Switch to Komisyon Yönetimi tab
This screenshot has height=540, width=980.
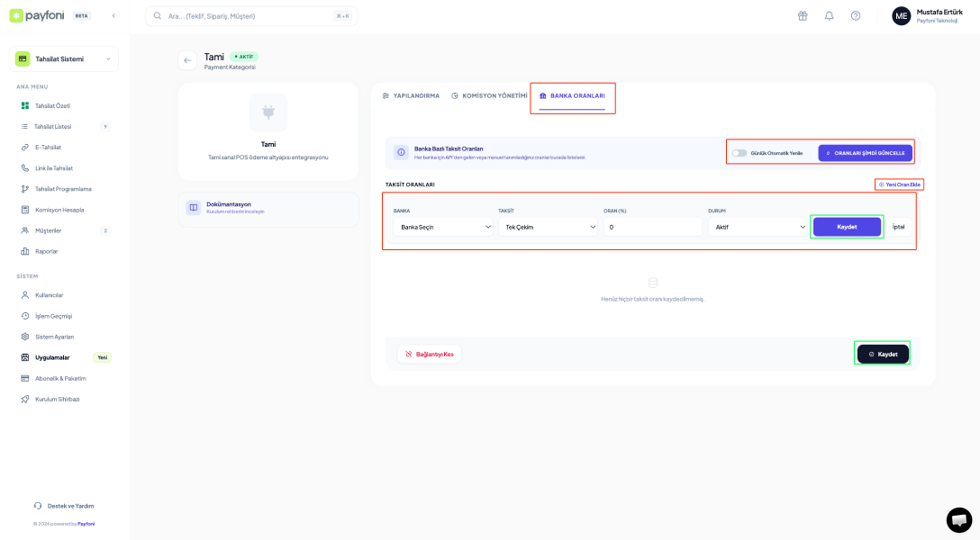[489, 95]
